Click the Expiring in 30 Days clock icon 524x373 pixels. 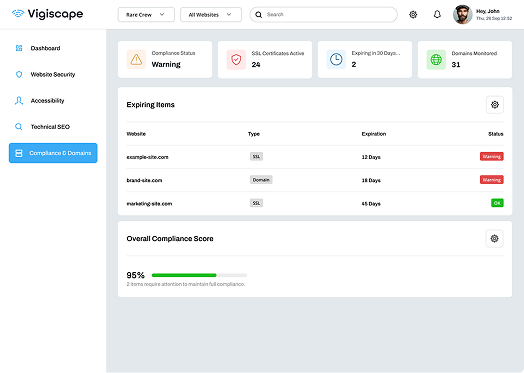click(336, 59)
